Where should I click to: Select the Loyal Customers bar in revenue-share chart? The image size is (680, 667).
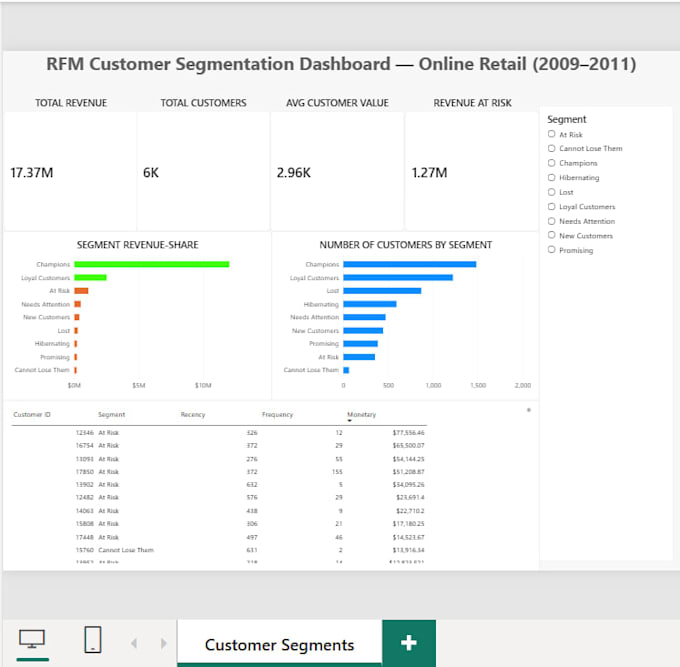point(90,278)
